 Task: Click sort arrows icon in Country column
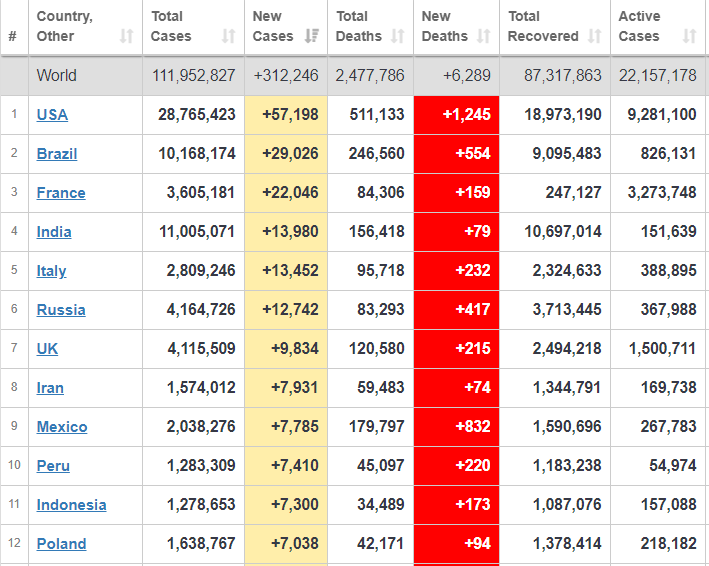coord(126,36)
